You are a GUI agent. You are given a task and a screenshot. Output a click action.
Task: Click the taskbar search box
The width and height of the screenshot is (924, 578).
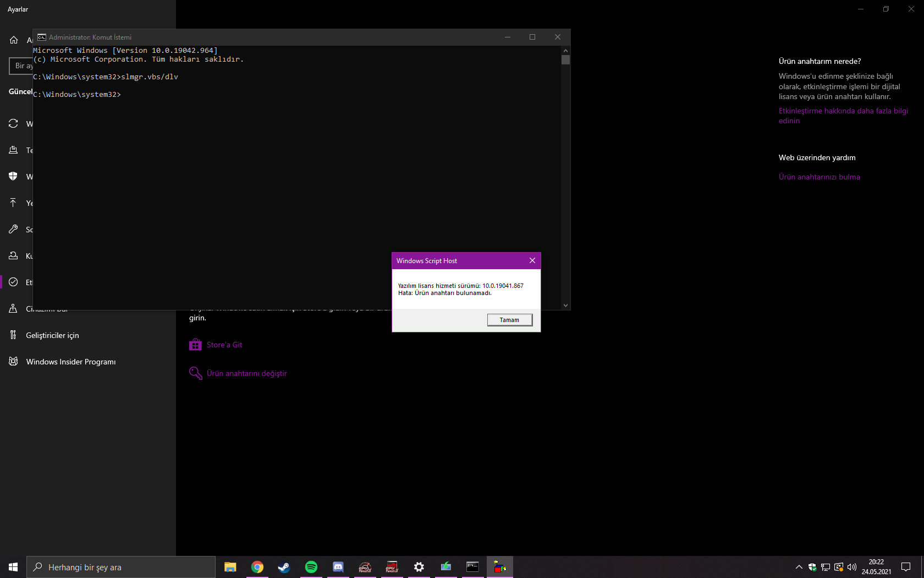pos(121,567)
